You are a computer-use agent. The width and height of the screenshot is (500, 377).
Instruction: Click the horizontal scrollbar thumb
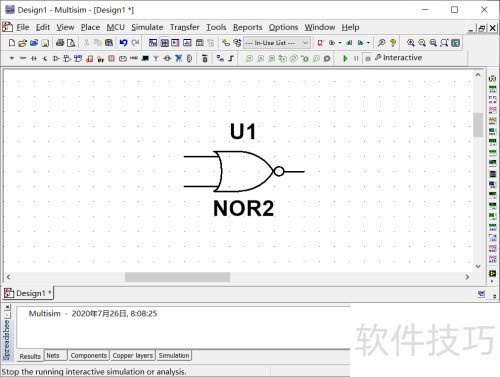[x=177, y=277]
